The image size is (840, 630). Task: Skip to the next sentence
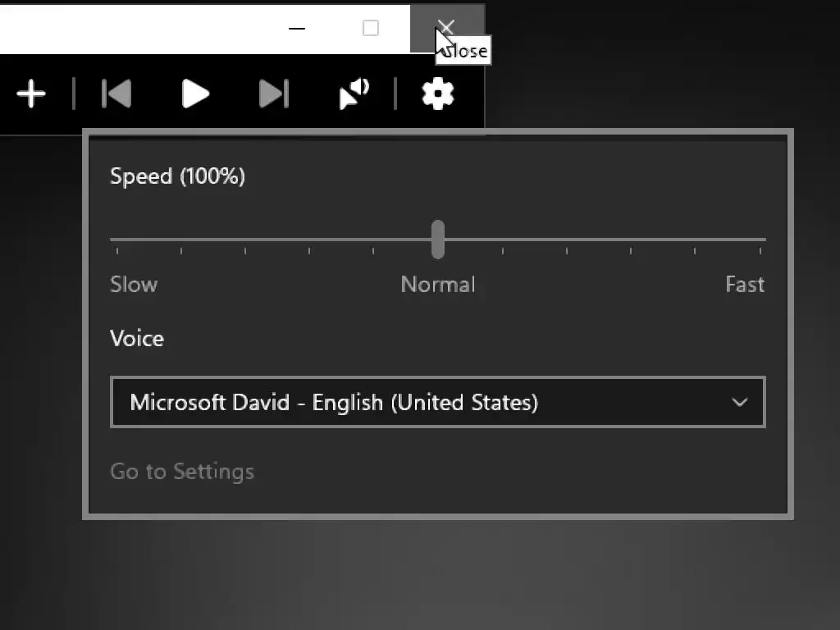pyautogui.click(x=273, y=94)
